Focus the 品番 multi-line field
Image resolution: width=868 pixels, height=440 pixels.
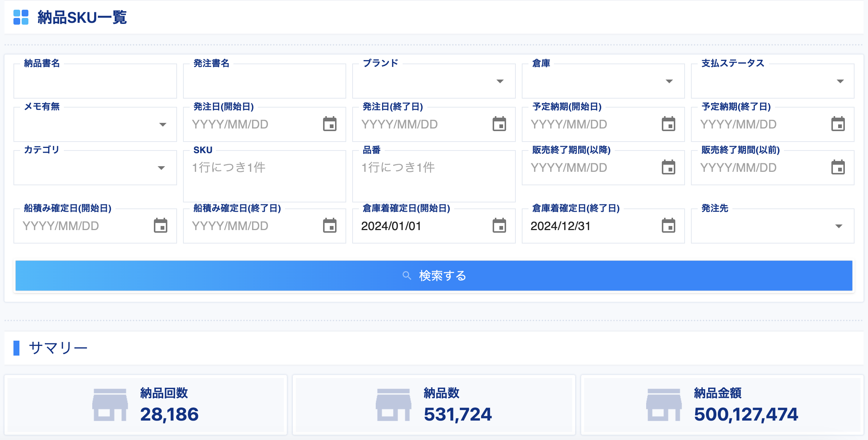pos(434,176)
